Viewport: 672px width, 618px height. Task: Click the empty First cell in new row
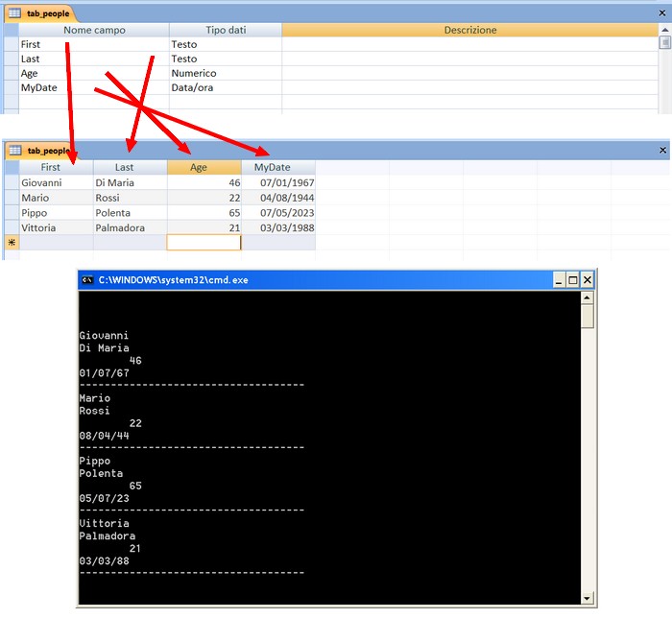click(x=56, y=243)
